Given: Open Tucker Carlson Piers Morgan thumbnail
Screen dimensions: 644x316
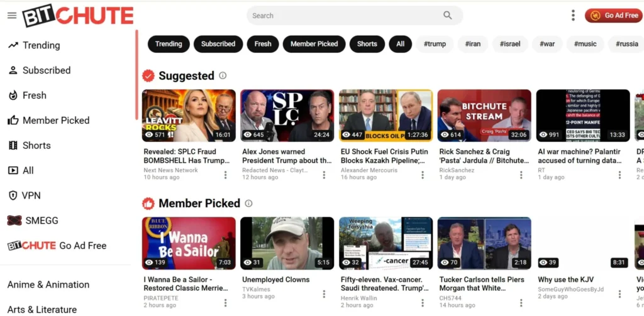Looking at the screenshot, I should pyautogui.click(x=484, y=243).
